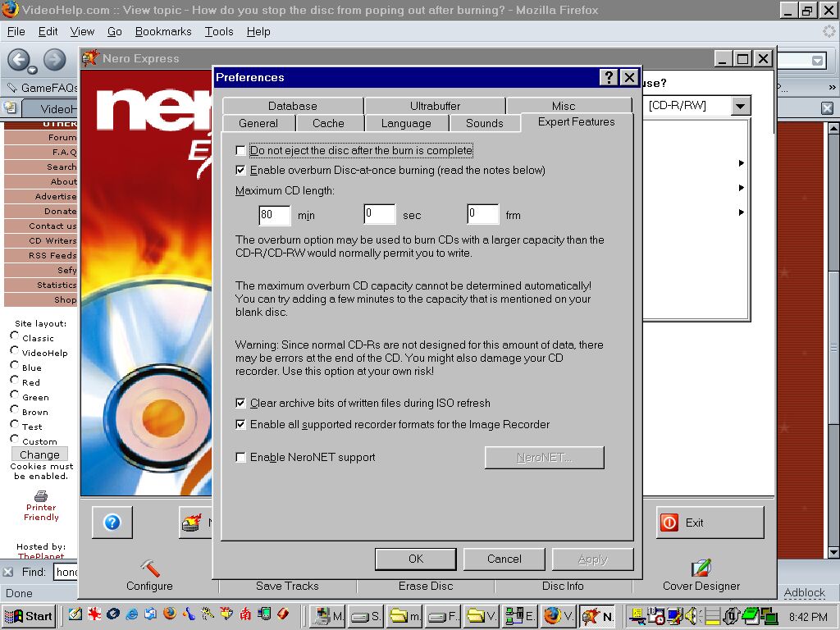Open the Misc preferences tab
Image resolution: width=840 pixels, height=630 pixels.
[564, 106]
